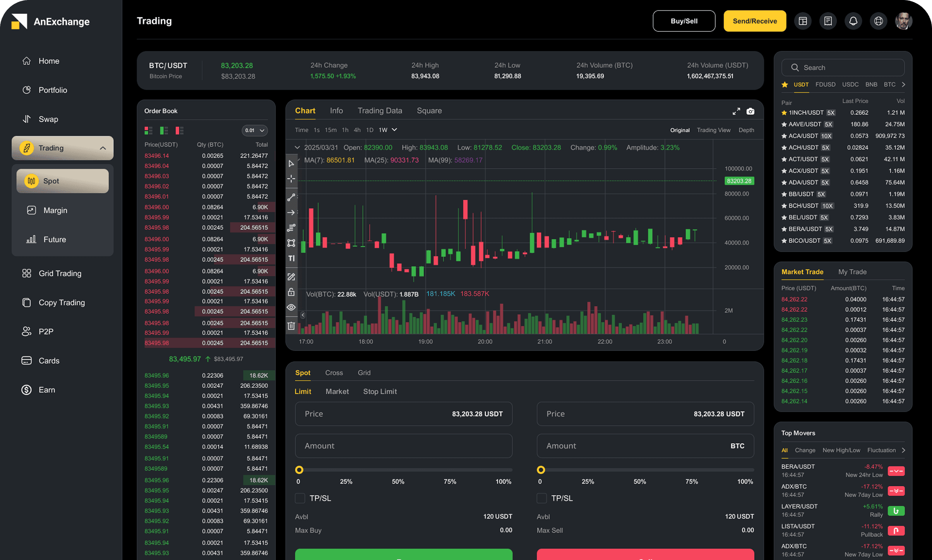Select the Market order type tab
Screen dimensions: 932x560
pyautogui.click(x=337, y=391)
